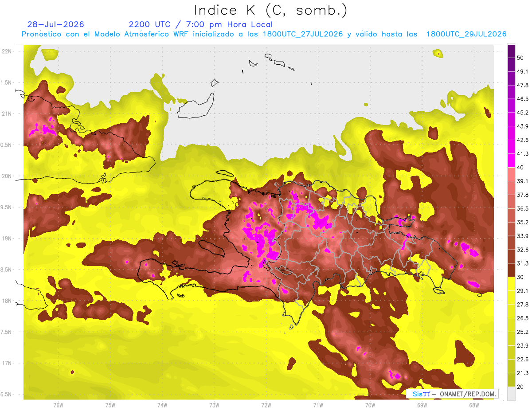Select the "71W" longitude label

[318, 405]
